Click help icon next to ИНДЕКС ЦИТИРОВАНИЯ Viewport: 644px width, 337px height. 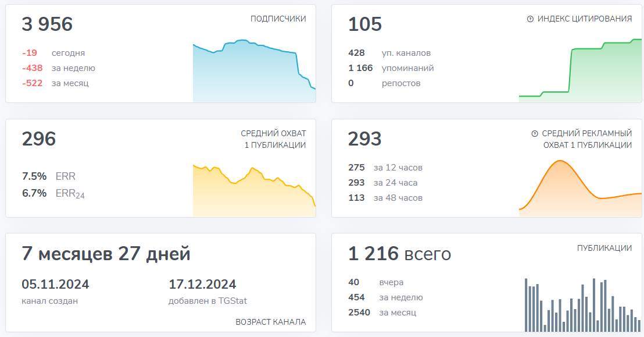click(x=530, y=19)
